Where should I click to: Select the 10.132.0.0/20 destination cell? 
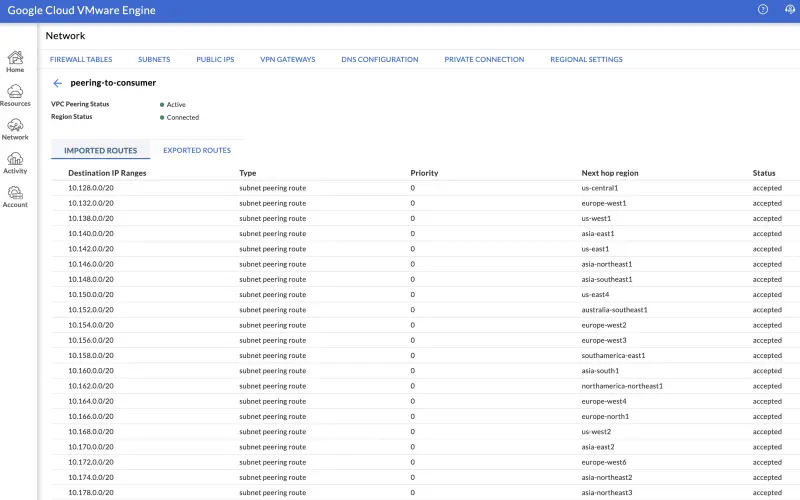(x=91, y=203)
